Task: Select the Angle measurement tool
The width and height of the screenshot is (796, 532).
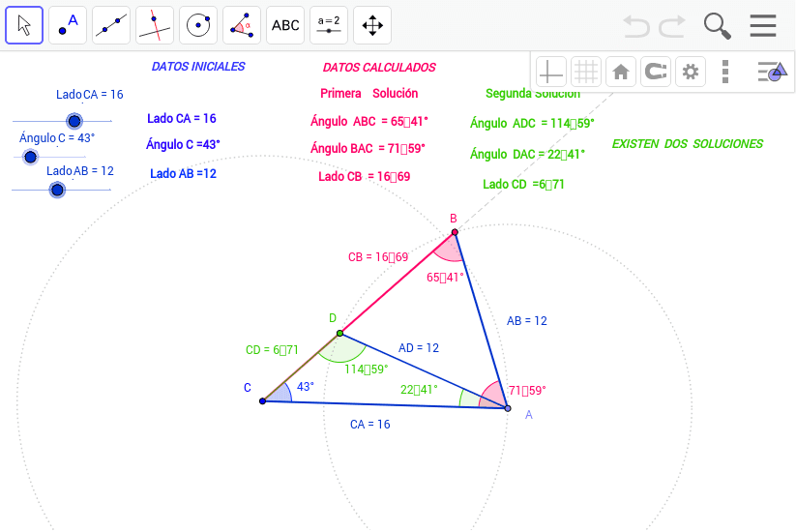Action: pos(242,25)
